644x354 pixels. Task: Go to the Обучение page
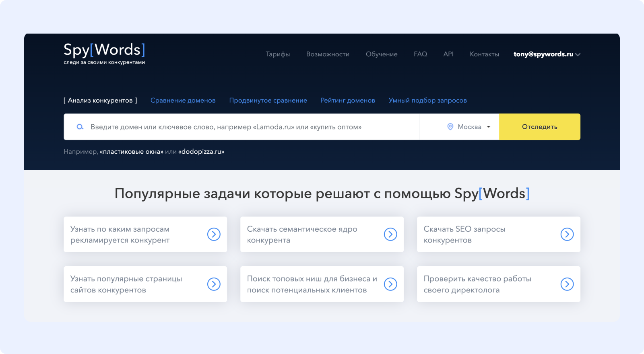coord(382,54)
